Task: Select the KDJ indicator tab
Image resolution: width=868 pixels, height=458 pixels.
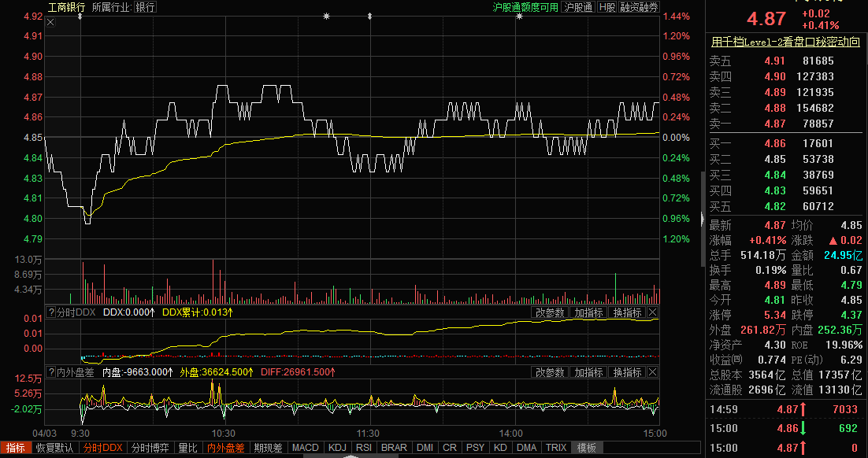Action: click(x=337, y=448)
